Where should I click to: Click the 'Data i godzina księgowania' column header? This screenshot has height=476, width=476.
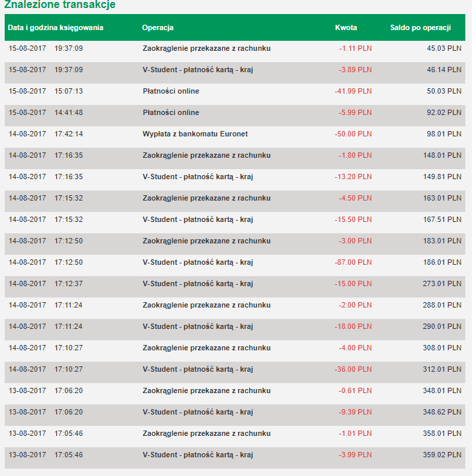[55, 27]
